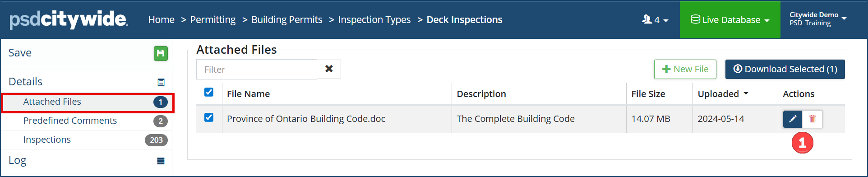
Task: Edit the Ontario Building Code file
Action: [793, 119]
